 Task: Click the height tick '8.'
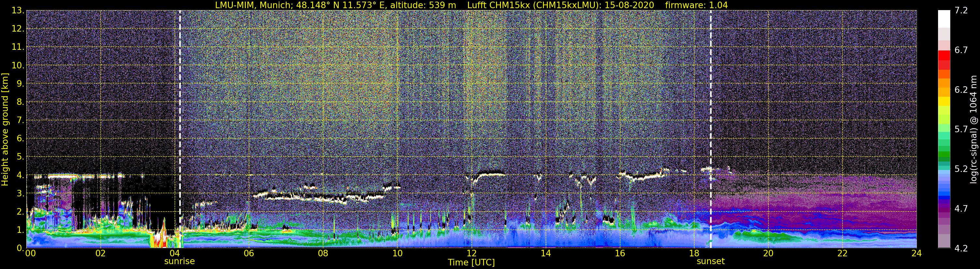(20, 102)
